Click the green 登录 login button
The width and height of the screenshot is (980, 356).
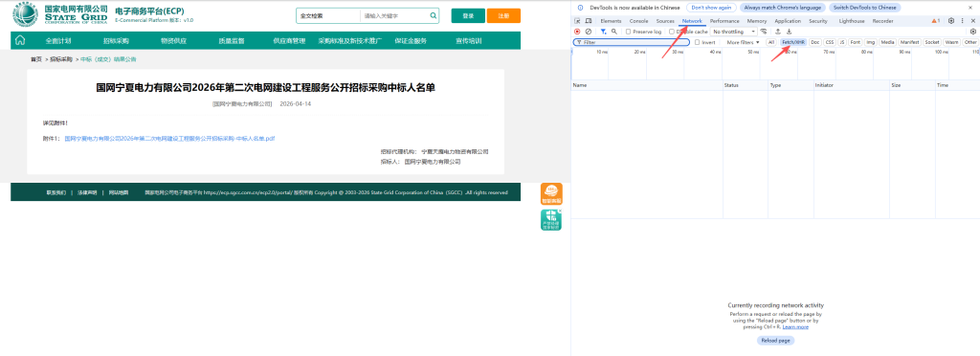coord(468,15)
